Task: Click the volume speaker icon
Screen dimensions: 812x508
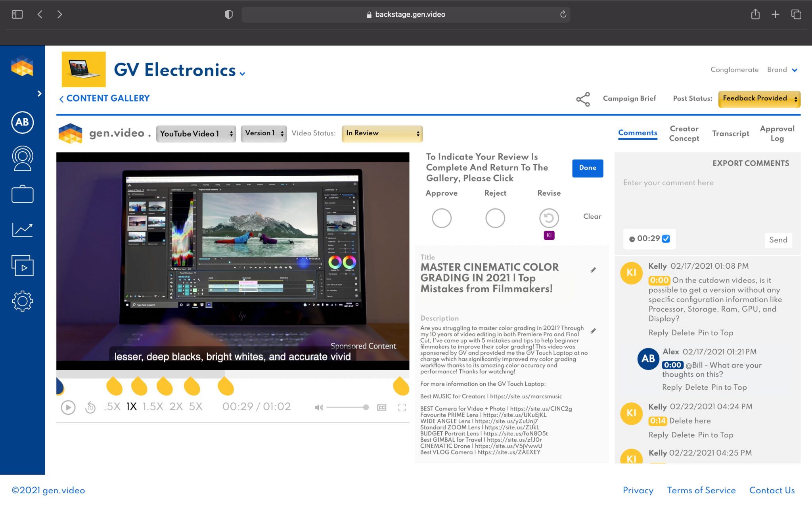Action: click(319, 407)
